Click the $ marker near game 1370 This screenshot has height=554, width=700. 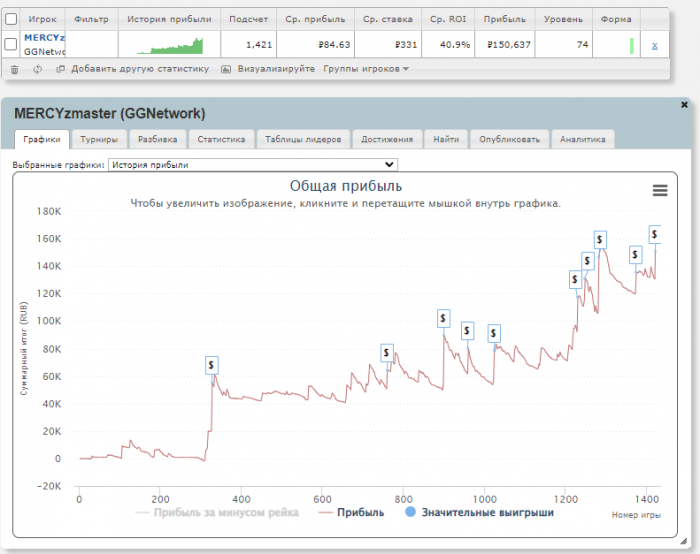tap(635, 255)
